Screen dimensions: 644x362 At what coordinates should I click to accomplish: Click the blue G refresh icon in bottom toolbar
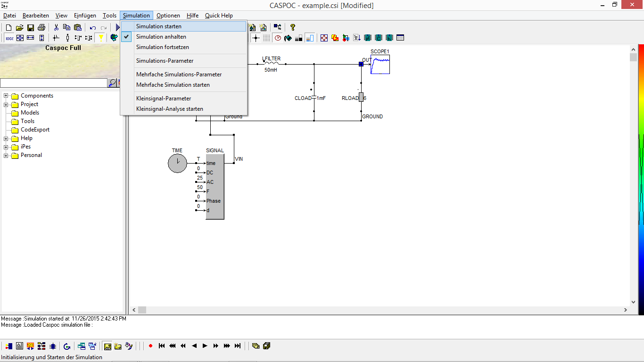(x=67, y=346)
